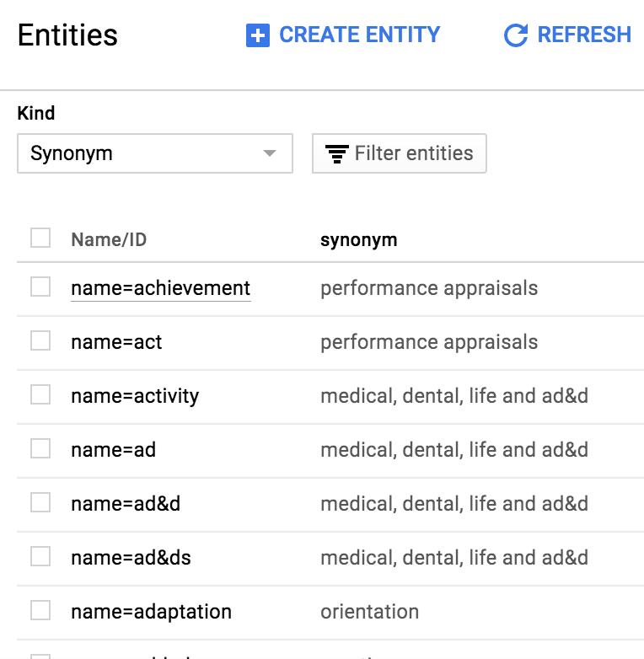Click the Kind dropdown arrow
The height and width of the screenshot is (659, 644).
point(270,153)
